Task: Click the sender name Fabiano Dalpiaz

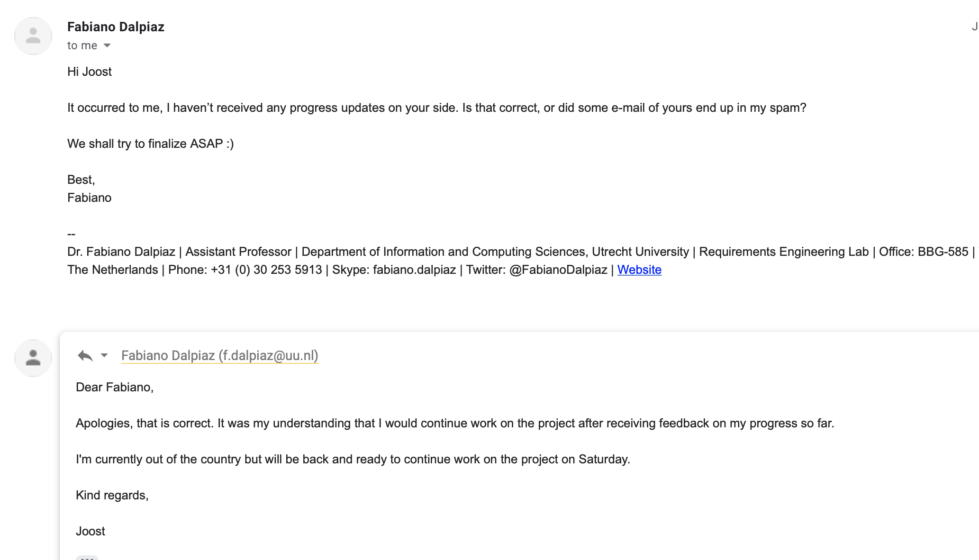Action: click(116, 27)
